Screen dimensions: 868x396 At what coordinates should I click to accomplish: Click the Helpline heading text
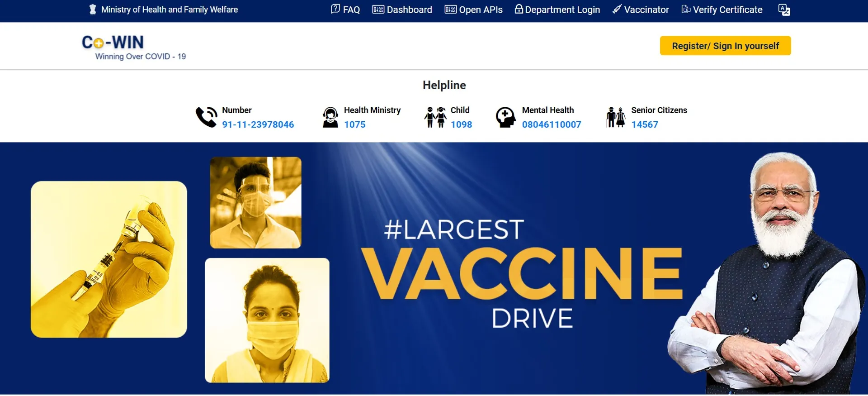click(444, 85)
